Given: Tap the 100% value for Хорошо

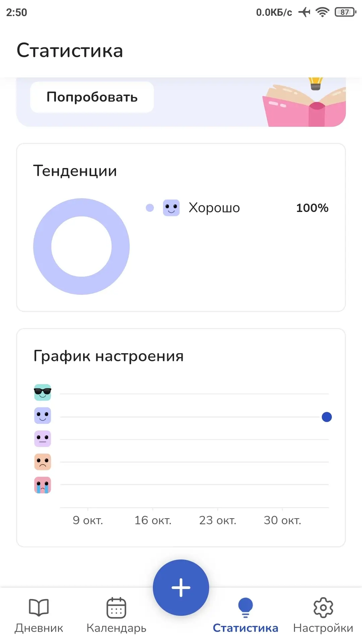Looking at the screenshot, I should (x=312, y=208).
